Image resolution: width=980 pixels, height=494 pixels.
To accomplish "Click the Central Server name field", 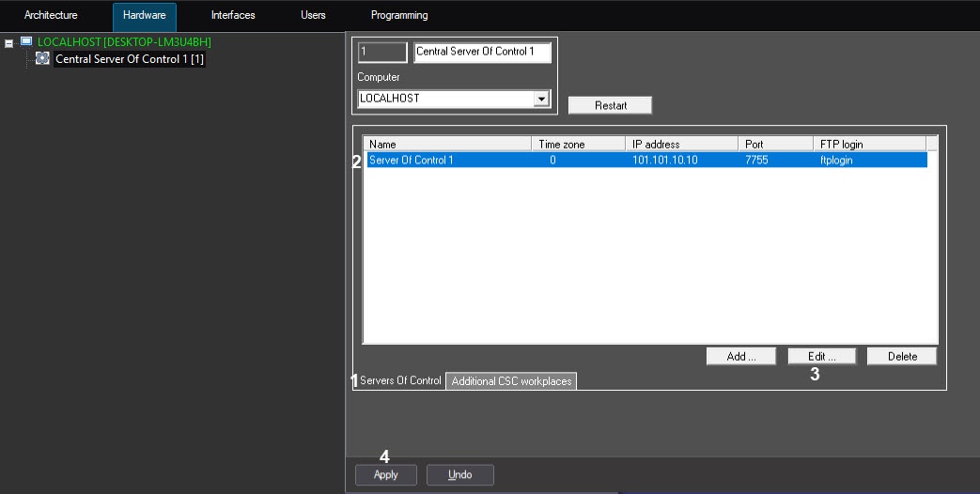I will coord(482,53).
